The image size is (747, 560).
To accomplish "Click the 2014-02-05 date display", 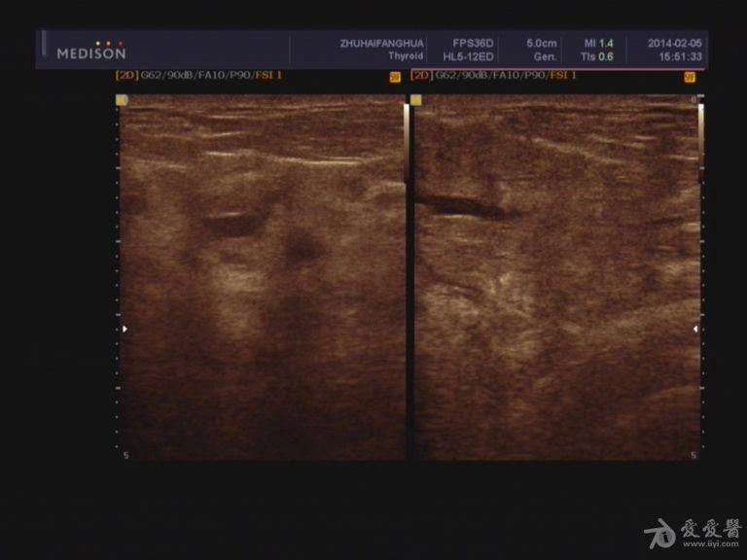I will coord(674,44).
